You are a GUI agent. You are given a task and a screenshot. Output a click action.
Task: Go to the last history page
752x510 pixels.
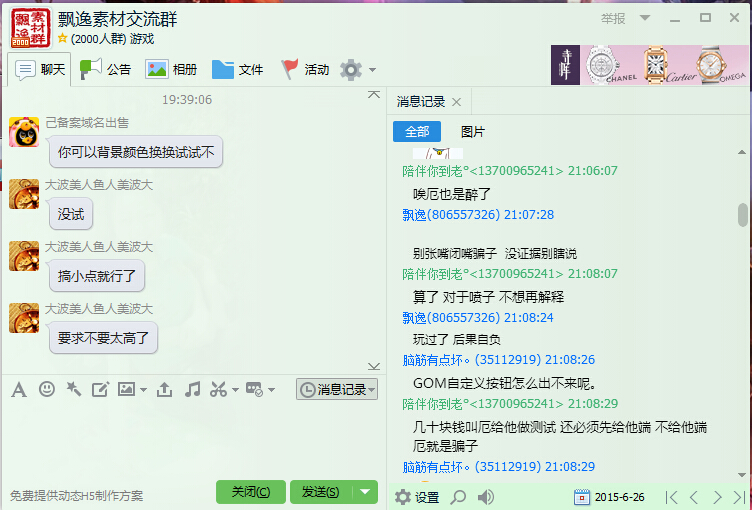click(739, 497)
